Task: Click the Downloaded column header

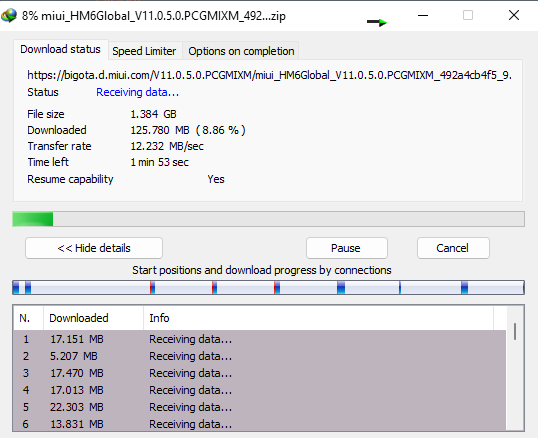Action: 93,318
